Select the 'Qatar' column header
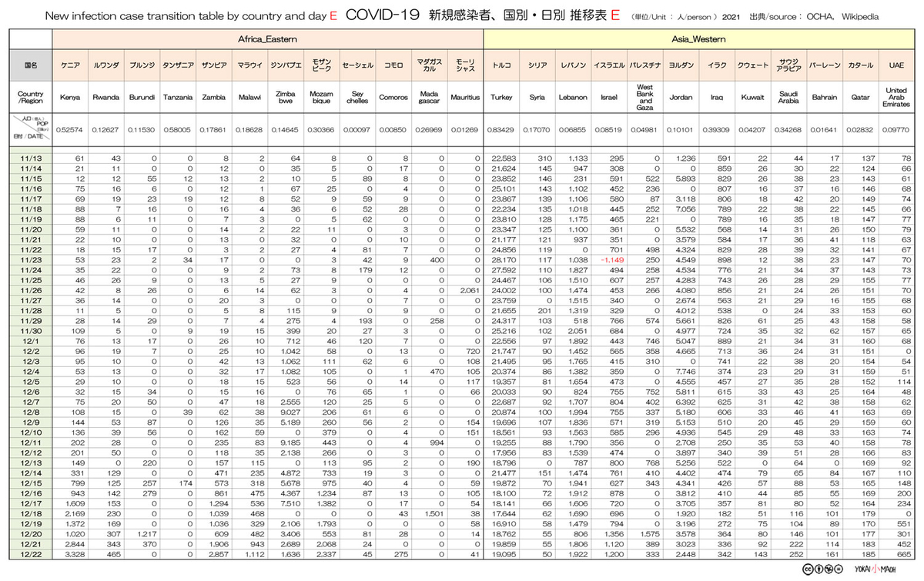 point(860,98)
